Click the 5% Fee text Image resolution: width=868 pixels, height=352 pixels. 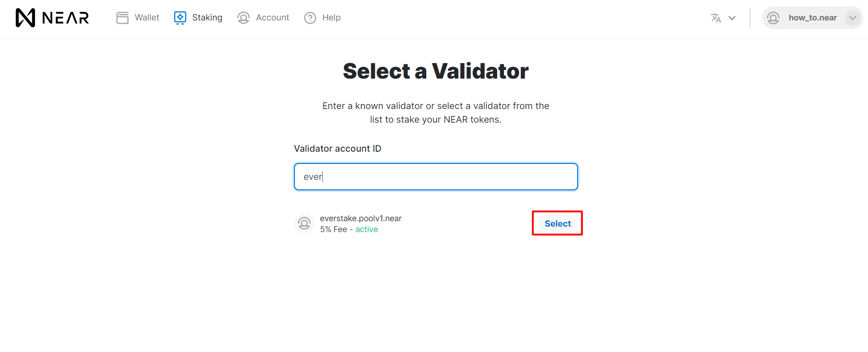coord(333,229)
